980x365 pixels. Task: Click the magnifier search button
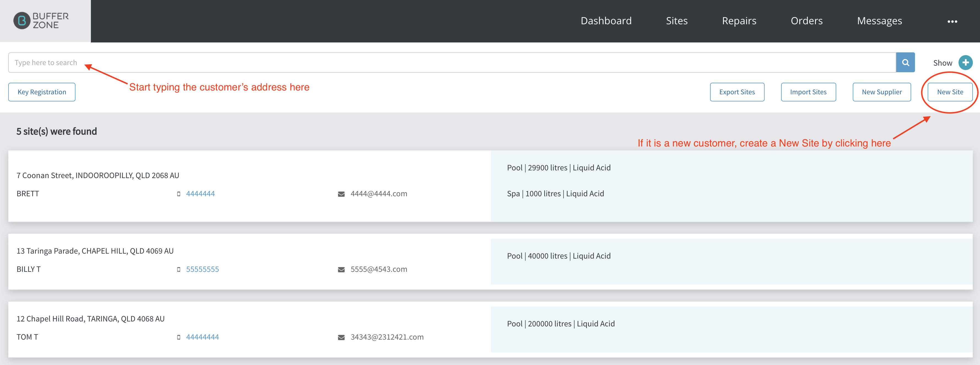click(x=905, y=62)
